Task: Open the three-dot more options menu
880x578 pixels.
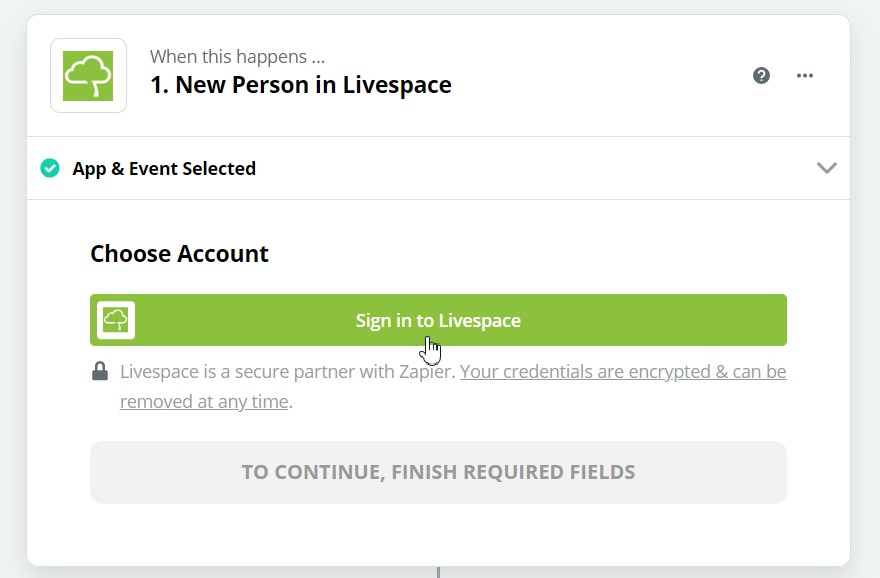Action: coord(805,76)
